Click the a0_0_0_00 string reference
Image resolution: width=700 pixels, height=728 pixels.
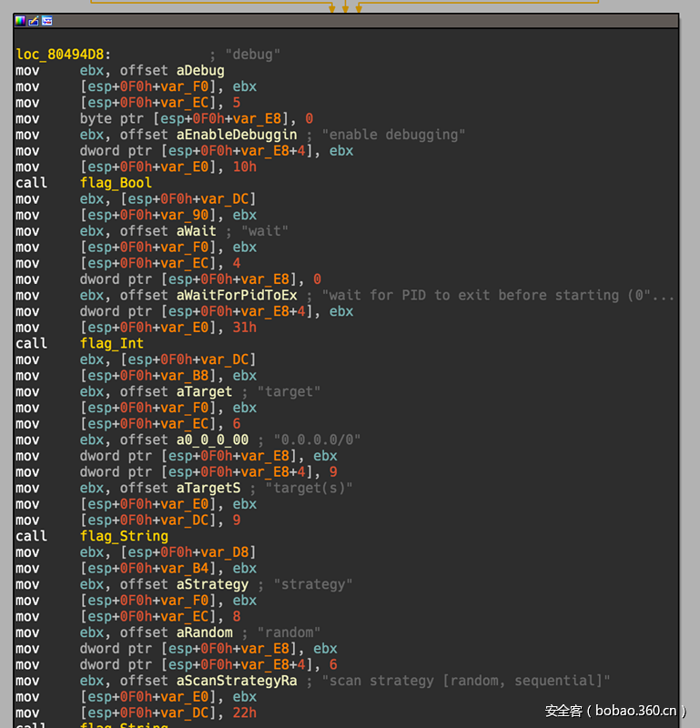click(x=212, y=440)
